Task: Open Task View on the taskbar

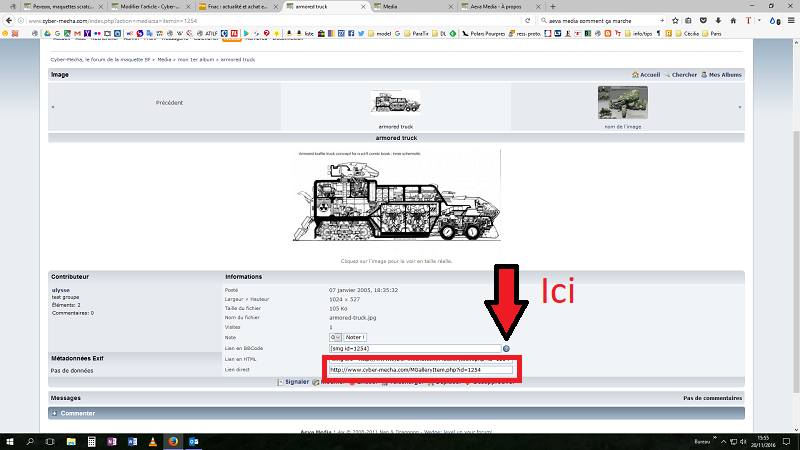Action: click(50, 441)
